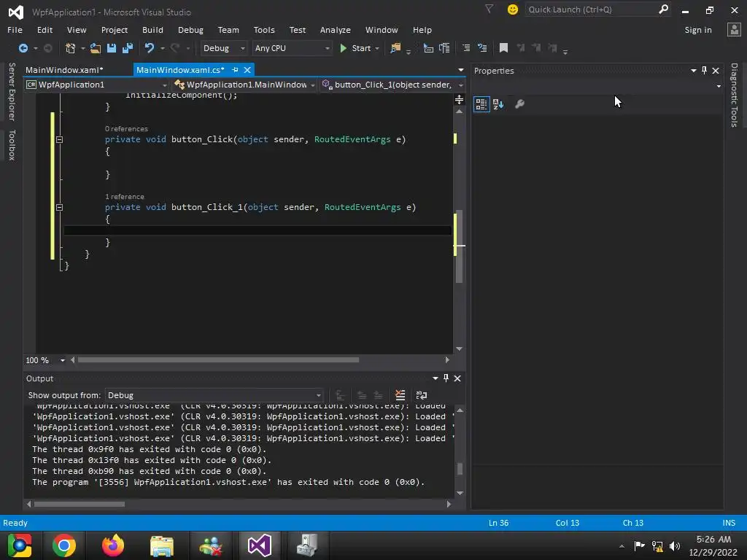747x560 pixels.
Task: Save the current file with the disk icon
Action: tap(112, 48)
